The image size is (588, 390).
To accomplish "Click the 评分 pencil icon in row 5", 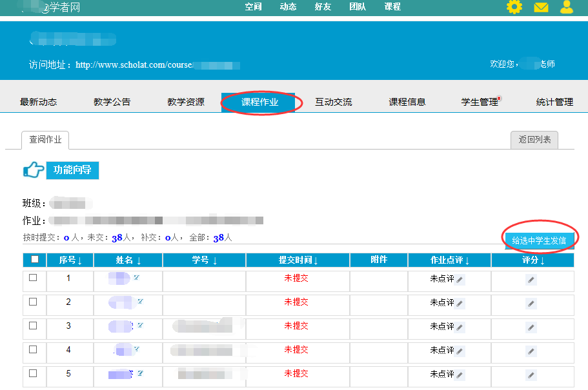I will point(531,375).
